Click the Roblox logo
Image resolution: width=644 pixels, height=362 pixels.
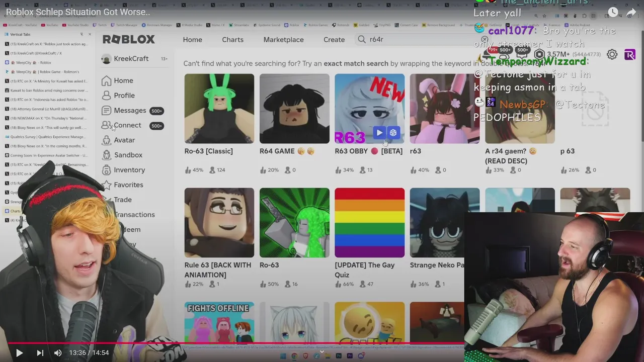coord(129,39)
